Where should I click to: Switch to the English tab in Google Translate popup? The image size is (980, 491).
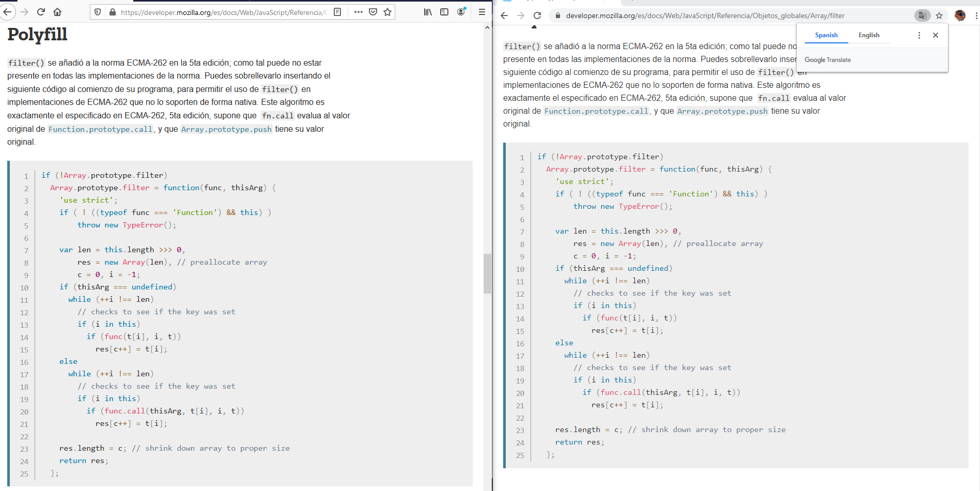point(868,35)
